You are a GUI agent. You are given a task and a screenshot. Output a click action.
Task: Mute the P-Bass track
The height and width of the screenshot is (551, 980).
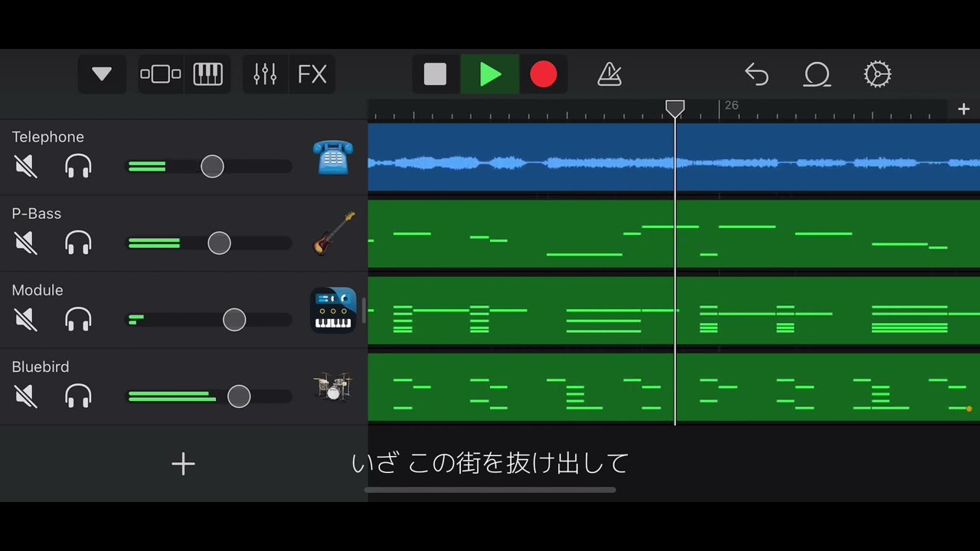pyautogui.click(x=26, y=243)
